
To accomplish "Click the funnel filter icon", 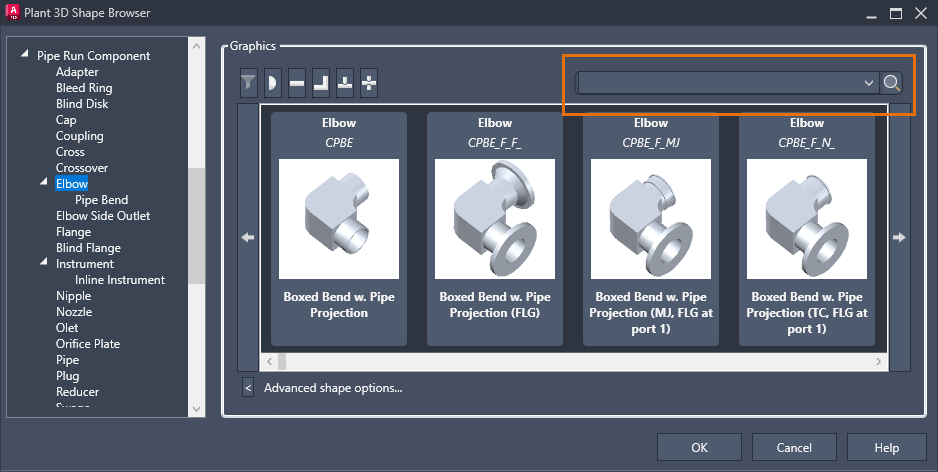I will (248, 83).
